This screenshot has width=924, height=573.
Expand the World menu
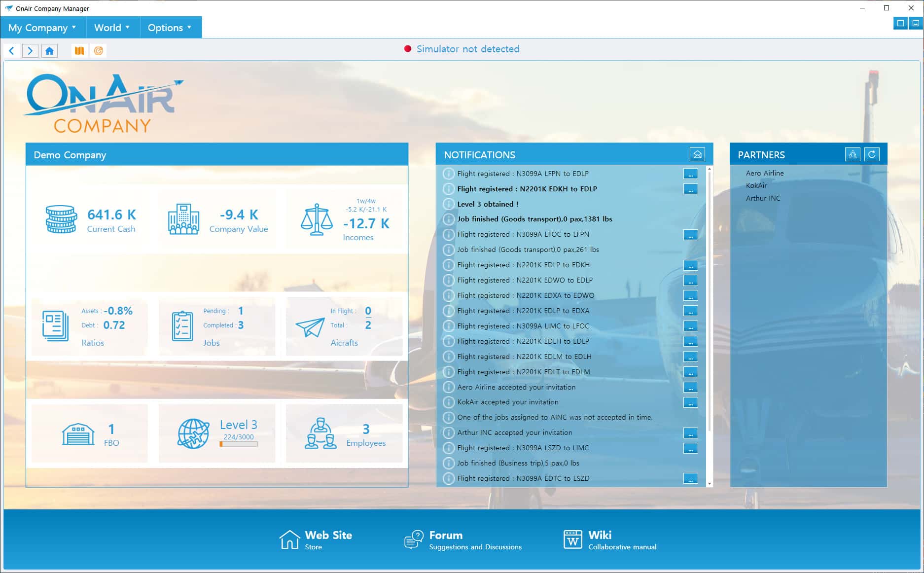point(112,28)
